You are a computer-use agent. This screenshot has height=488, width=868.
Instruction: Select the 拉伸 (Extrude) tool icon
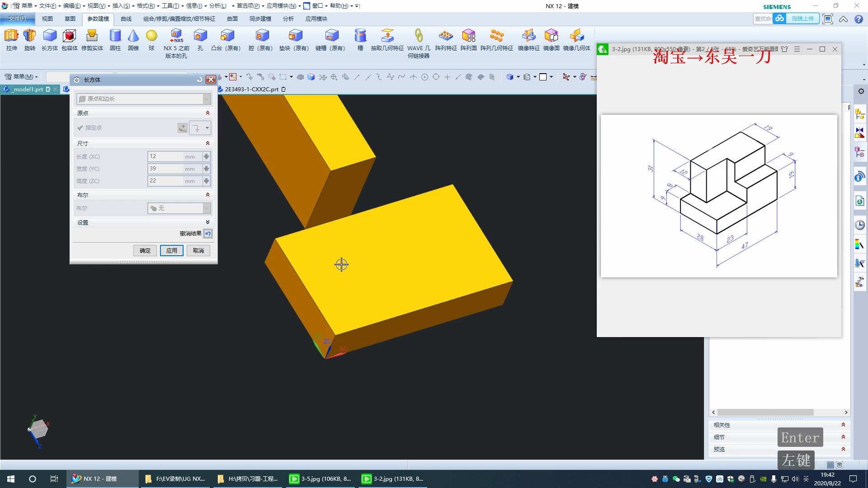pyautogui.click(x=11, y=36)
